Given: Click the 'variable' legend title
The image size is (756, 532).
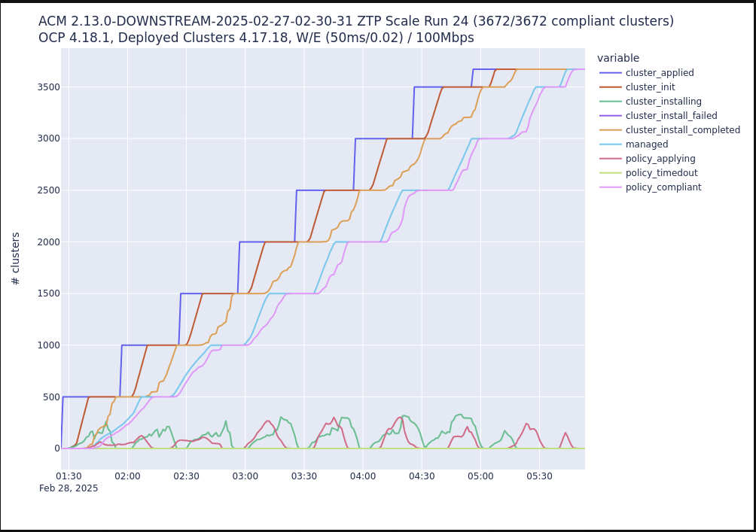Looking at the screenshot, I should pos(618,58).
